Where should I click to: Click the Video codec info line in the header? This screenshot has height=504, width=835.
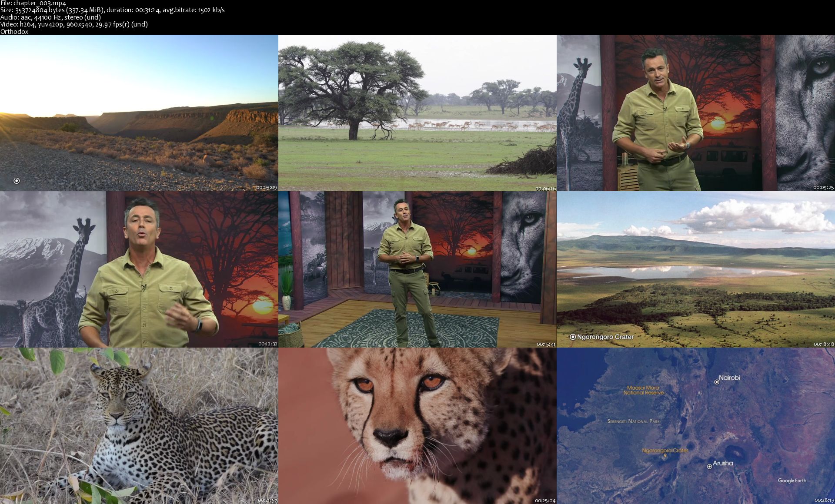74,24
